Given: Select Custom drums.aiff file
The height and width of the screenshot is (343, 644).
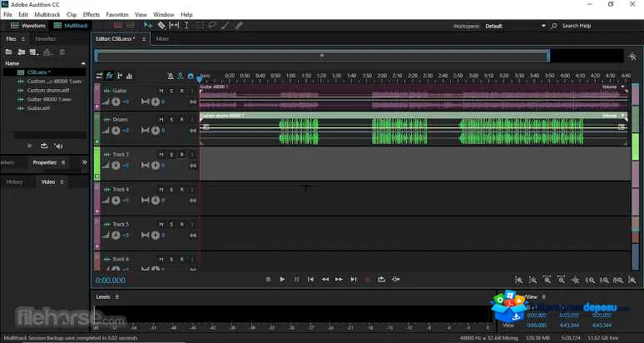Looking at the screenshot, I should pyautogui.click(x=48, y=91).
